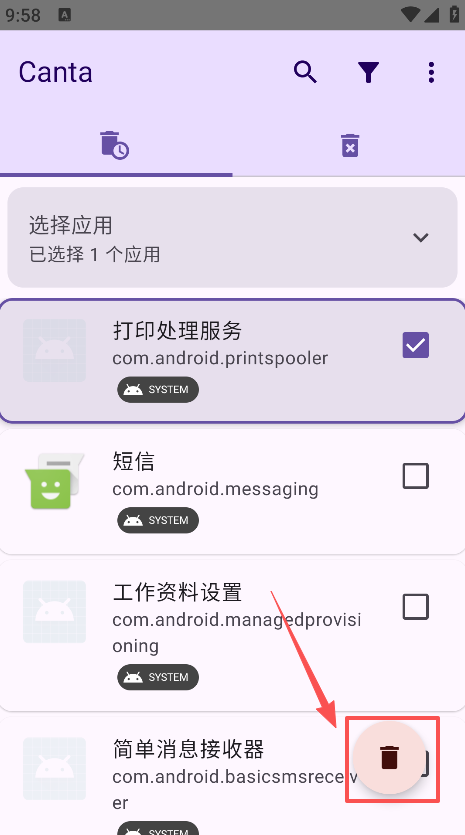The height and width of the screenshot is (835, 465).
Task: Tap the 打印处理服务 placeholder app icon
Action: click(54, 350)
